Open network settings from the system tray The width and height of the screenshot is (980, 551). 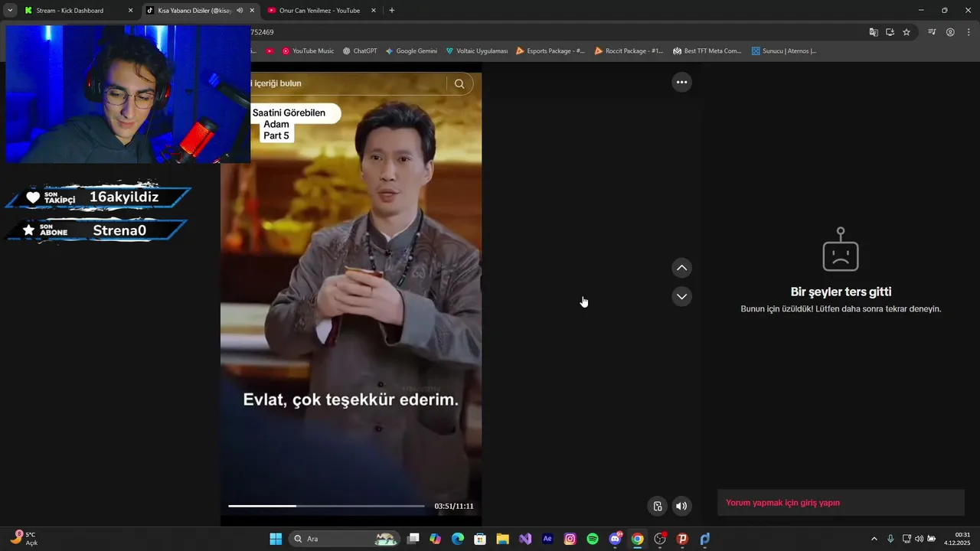tap(907, 539)
